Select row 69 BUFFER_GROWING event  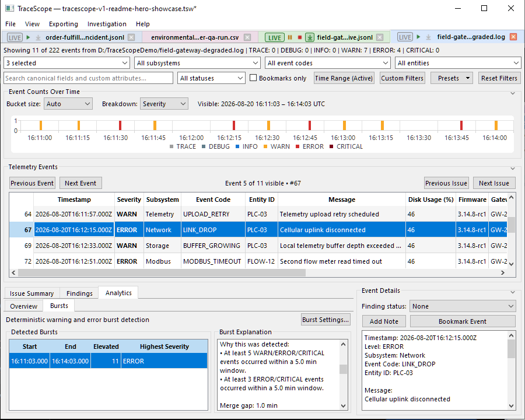pyautogui.click(x=258, y=246)
